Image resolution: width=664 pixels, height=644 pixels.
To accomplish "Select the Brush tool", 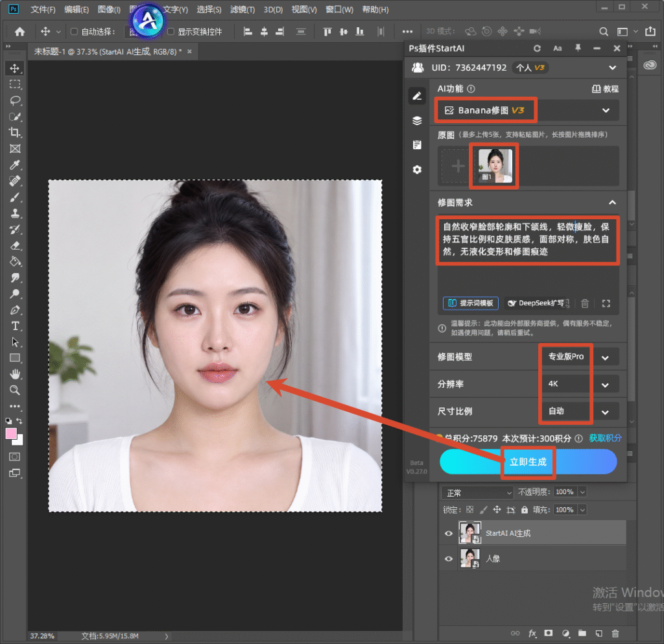I will click(x=15, y=197).
